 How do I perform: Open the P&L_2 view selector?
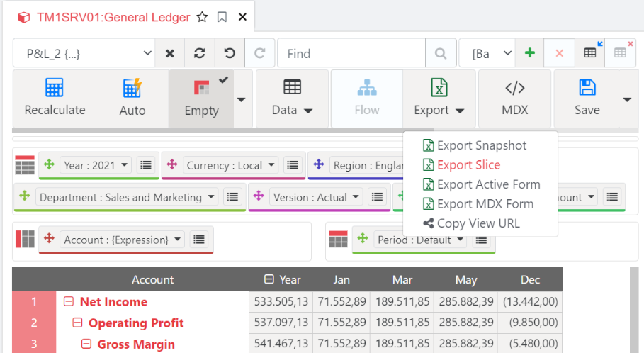[x=84, y=53]
